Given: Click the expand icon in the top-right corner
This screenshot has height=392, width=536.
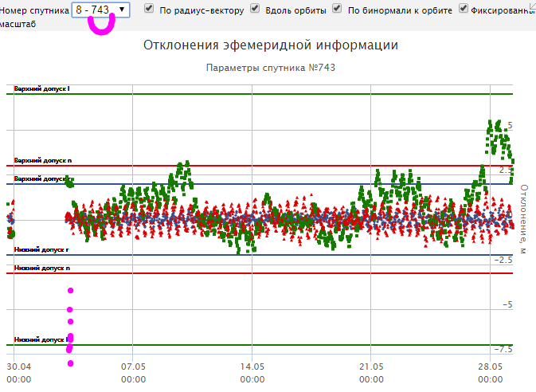Looking at the screenshot, I should pos(531,5).
